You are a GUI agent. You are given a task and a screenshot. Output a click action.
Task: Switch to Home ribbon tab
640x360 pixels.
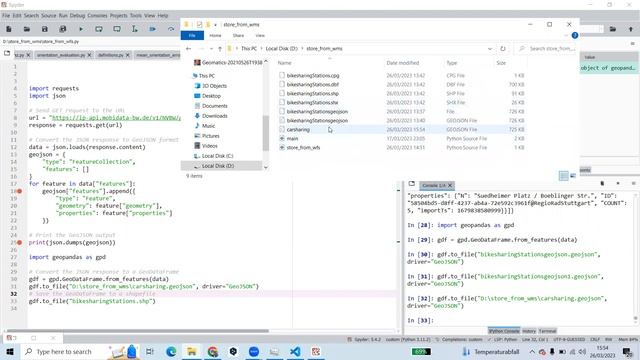[x=215, y=36]
